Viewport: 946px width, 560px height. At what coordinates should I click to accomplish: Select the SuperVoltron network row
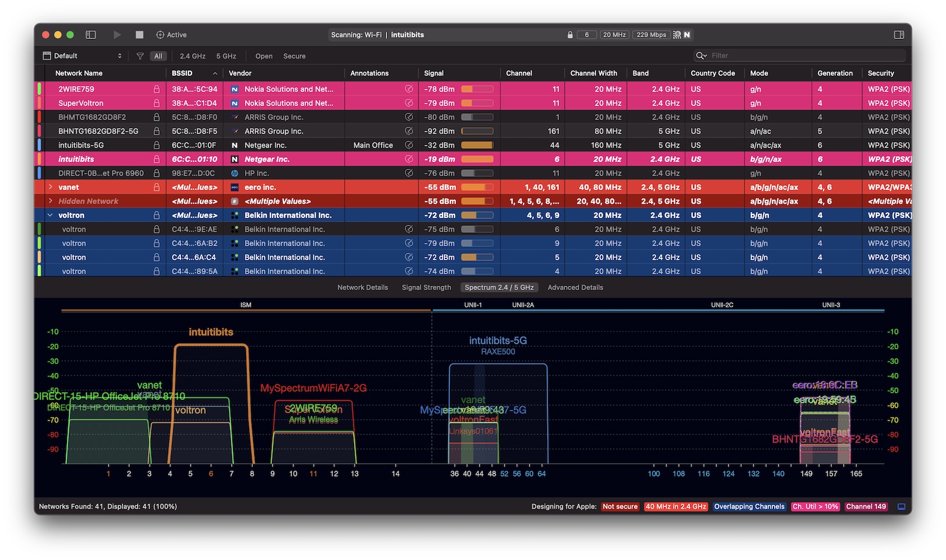click(x=473, y=103)
